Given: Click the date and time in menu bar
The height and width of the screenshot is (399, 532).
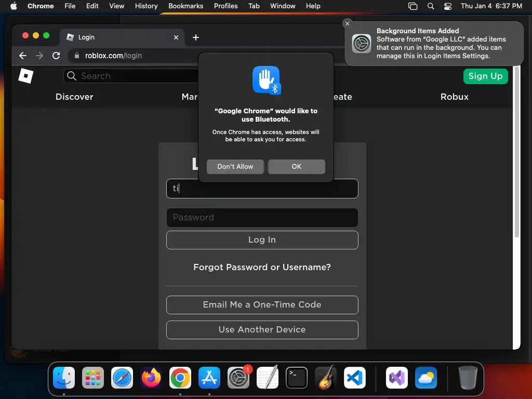Looking at the screenshot, I should [x=491, y=6].
